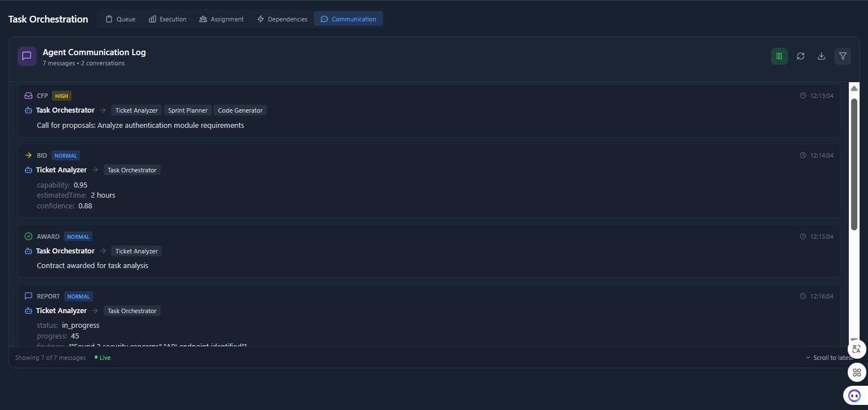
Task: Click the 12:14:04 timestamp
Action: (822, 155)
